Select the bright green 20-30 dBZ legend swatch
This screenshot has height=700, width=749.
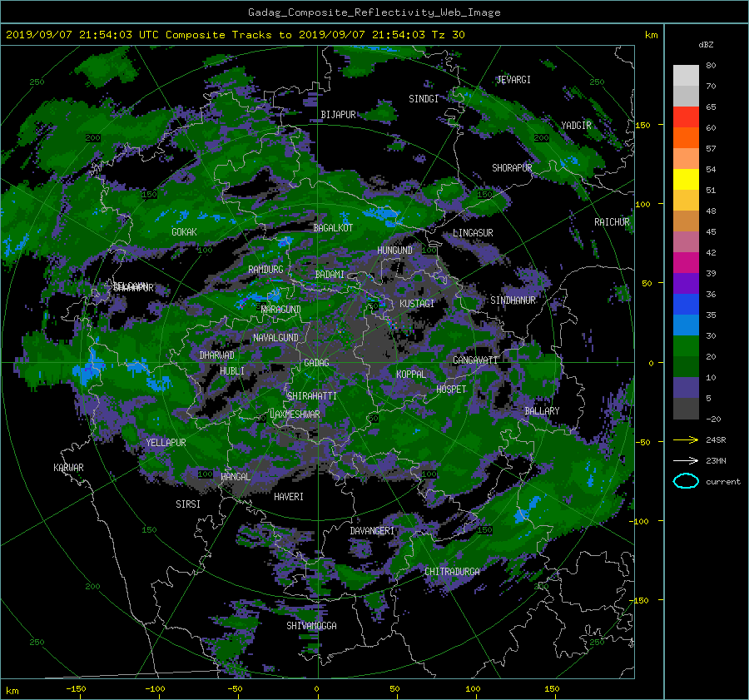tap(686, 346)
